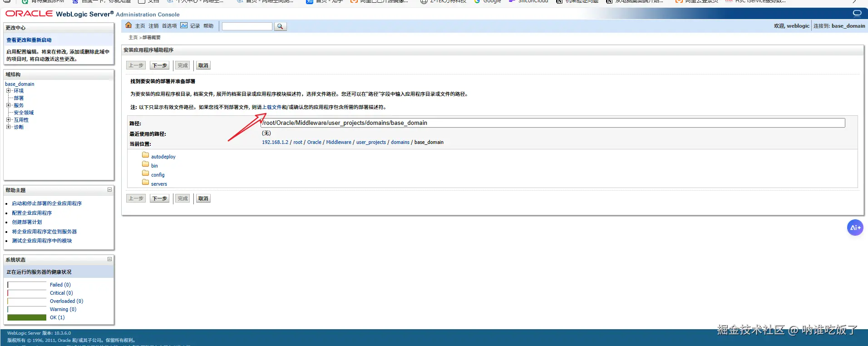
Task: Open the config folder icon
Action: point(145,173)
